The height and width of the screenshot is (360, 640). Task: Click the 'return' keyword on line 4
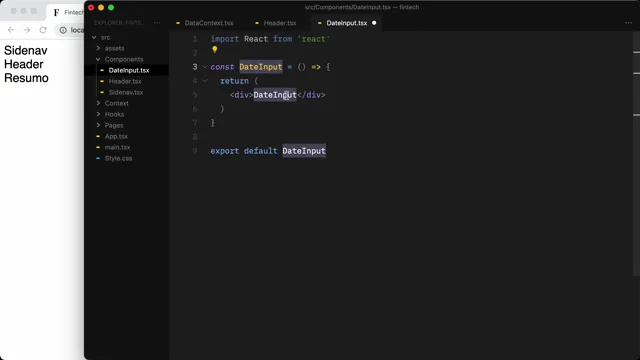234,81
